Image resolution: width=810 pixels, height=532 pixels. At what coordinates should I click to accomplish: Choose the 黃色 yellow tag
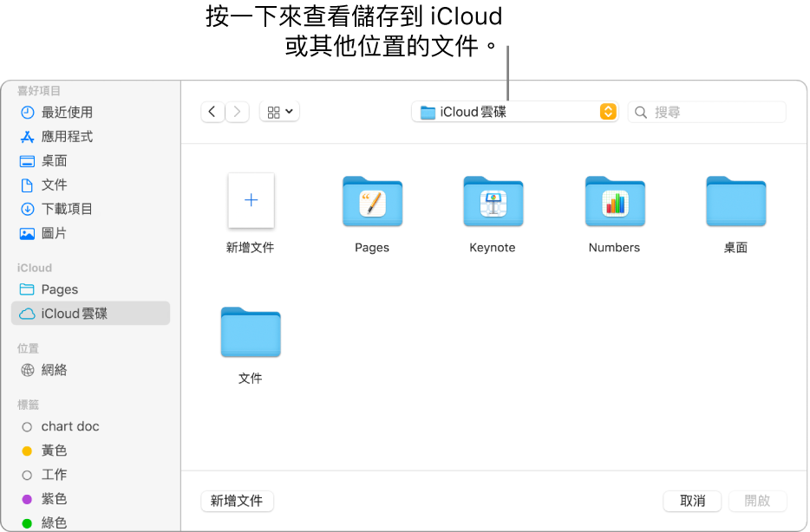[90, 451]
